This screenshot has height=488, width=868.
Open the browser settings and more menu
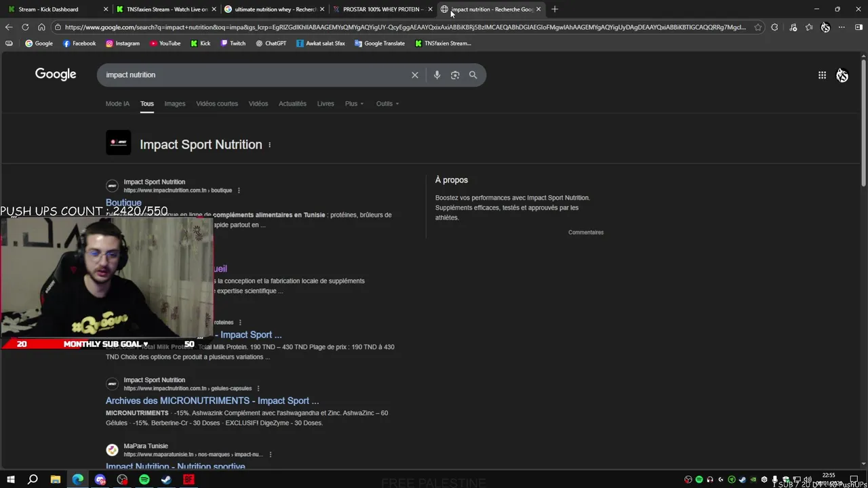(842, 27)
